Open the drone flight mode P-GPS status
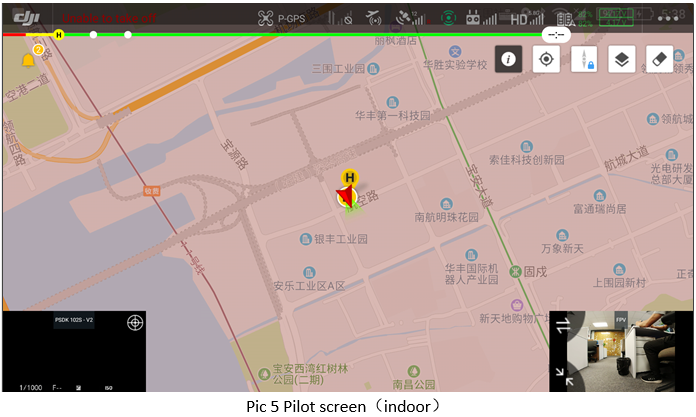This screenshot has width=696, height=417. click(281, 18)
